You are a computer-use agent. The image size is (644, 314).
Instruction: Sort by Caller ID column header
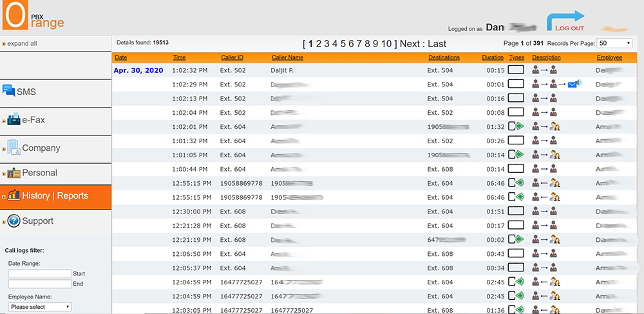[x=232, y=57]
